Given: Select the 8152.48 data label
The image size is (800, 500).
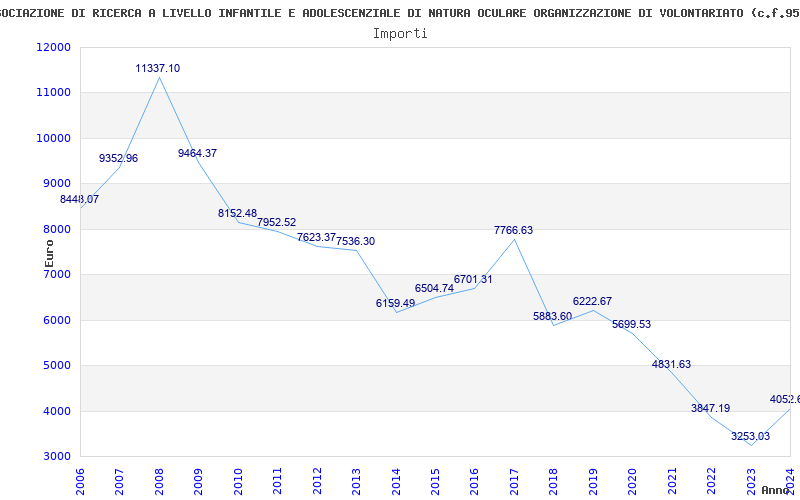Looking at the screenshot, I should pyautogui.click(x=237, y=213).
